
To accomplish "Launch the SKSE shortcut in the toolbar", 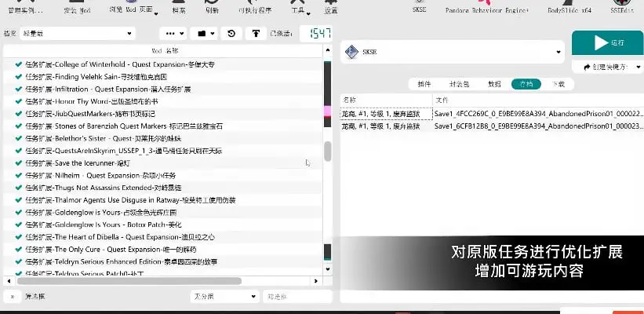I will point(419,7).
